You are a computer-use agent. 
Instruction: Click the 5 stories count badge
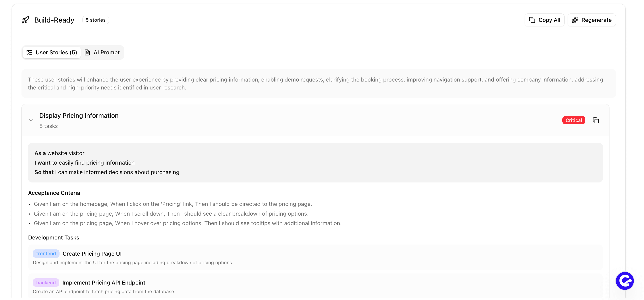tap(96, 20)
